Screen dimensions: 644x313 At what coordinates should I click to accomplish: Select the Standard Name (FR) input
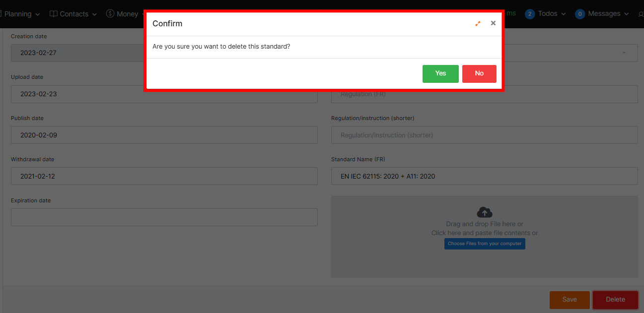(x=484, y=176)
